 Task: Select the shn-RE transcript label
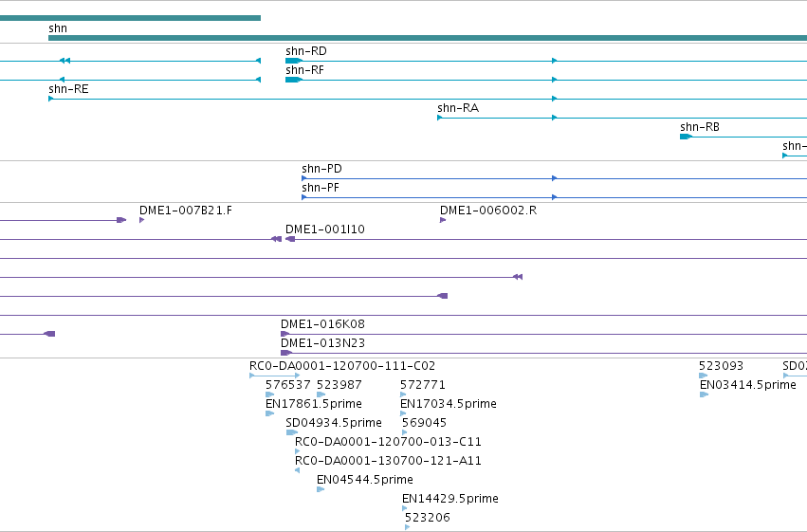[68, 89]
